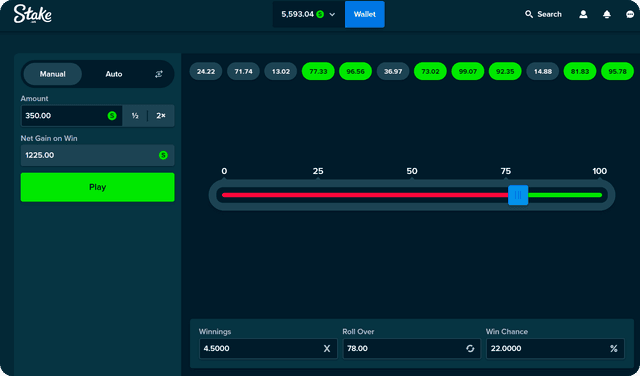Screen dimensions: 640x376
Task: Click the Amount label
Action: (34, 98)
